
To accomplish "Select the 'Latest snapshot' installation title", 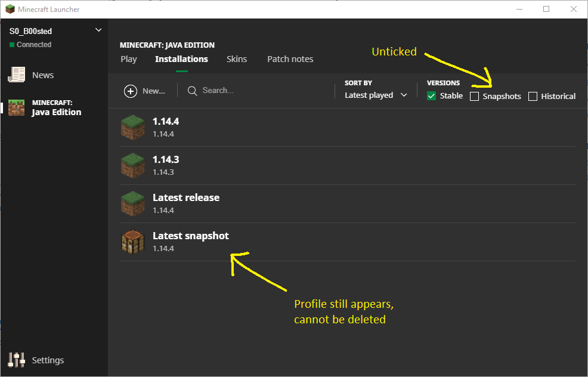I will click(x=190, y=236).
